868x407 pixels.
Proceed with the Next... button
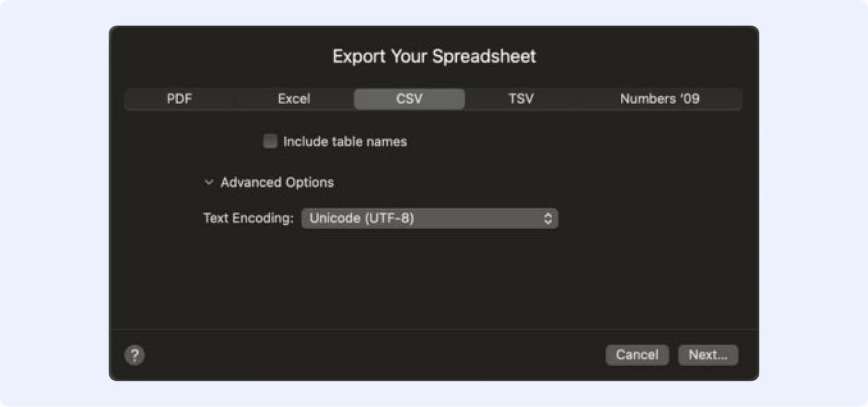(709, 355)
